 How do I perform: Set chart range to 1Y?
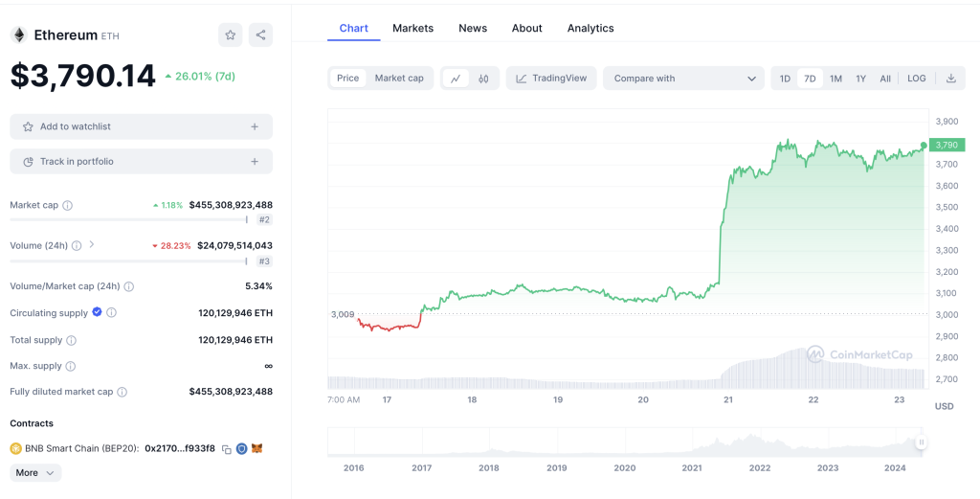pos(860,79)
